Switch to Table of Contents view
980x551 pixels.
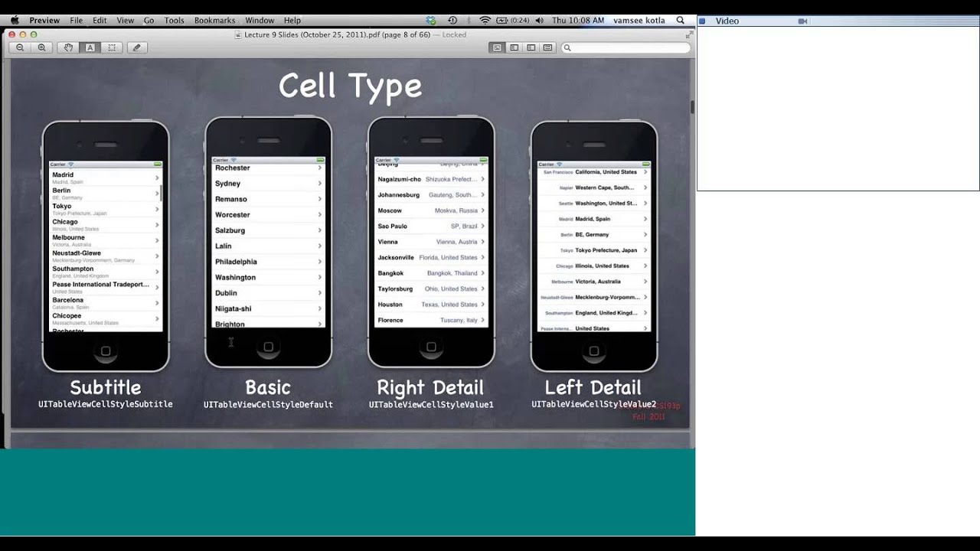click(x=531, y=47)
